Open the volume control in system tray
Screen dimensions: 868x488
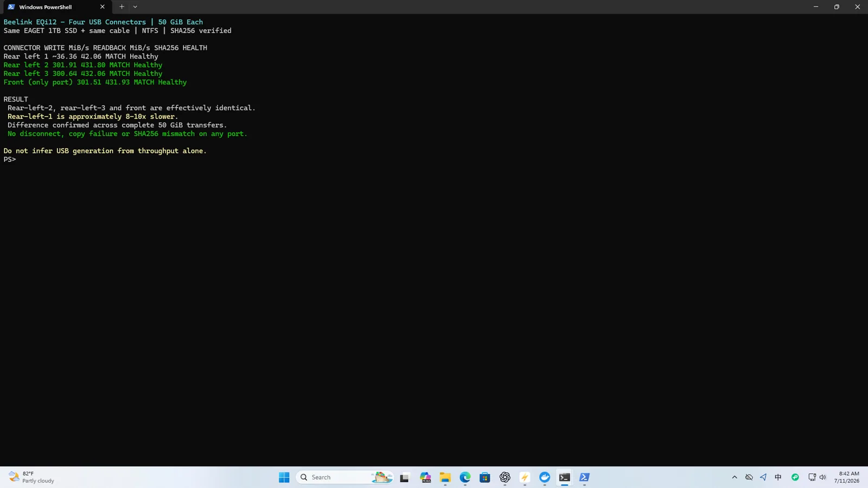823,477
